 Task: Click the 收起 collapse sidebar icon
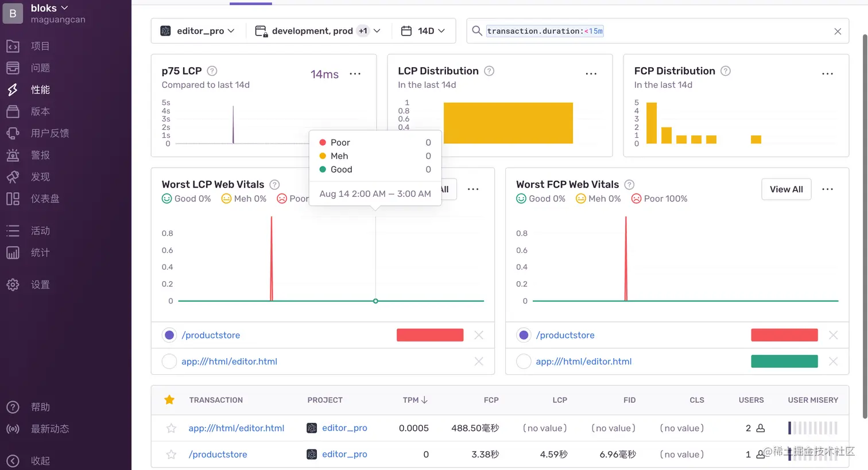(x=13, y=461)
